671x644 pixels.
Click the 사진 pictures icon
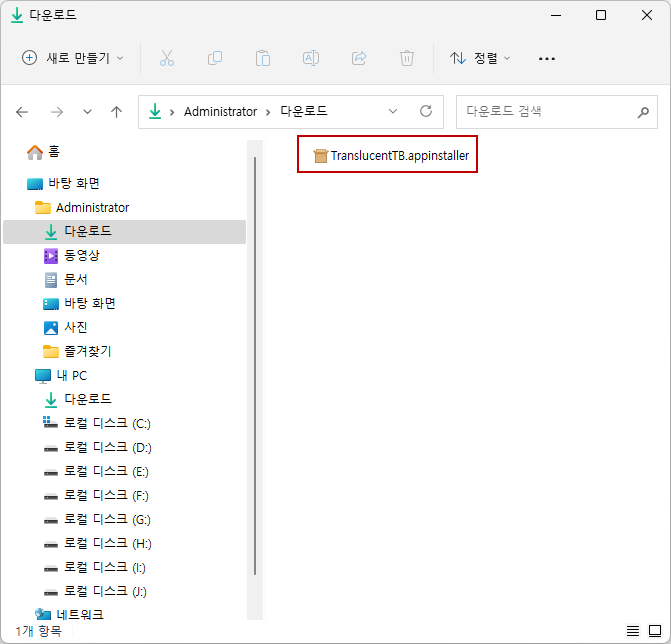[x=51, y=328]
